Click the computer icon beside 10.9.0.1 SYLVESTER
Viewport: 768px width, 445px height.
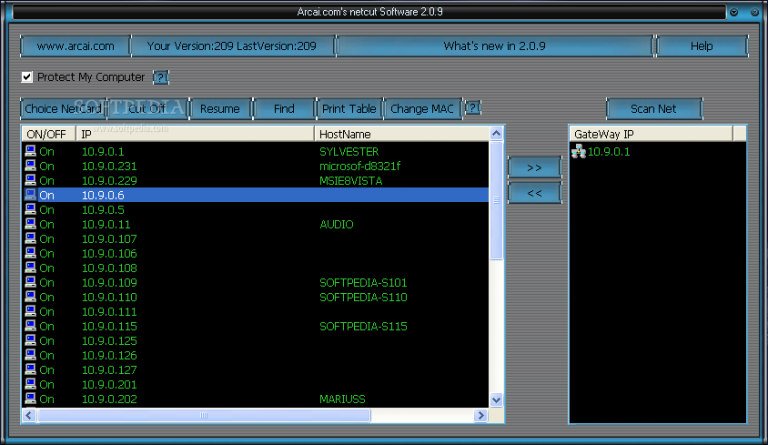[x=30, y=151]
